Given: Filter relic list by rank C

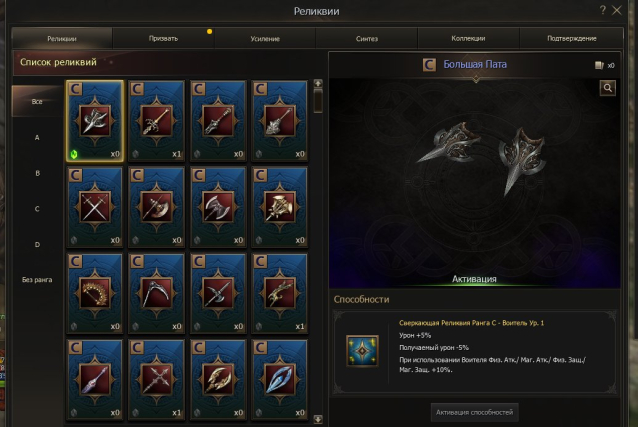Looking at the screenshot, I should click(x=37, y=209).
